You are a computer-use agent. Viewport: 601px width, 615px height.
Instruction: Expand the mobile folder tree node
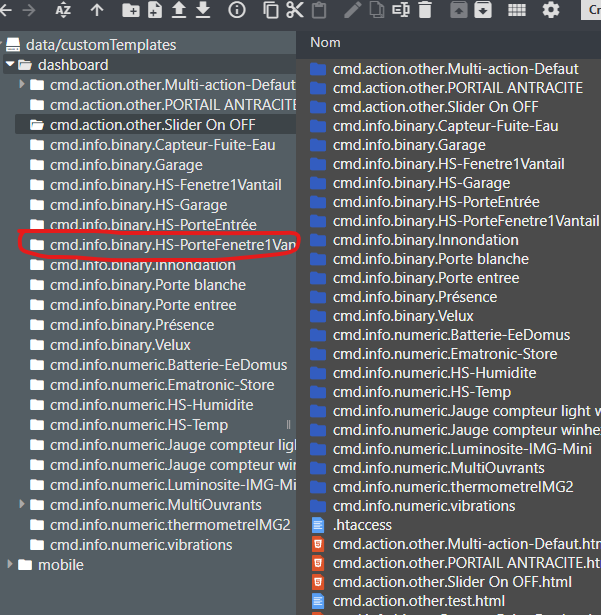tap(10, 564)
